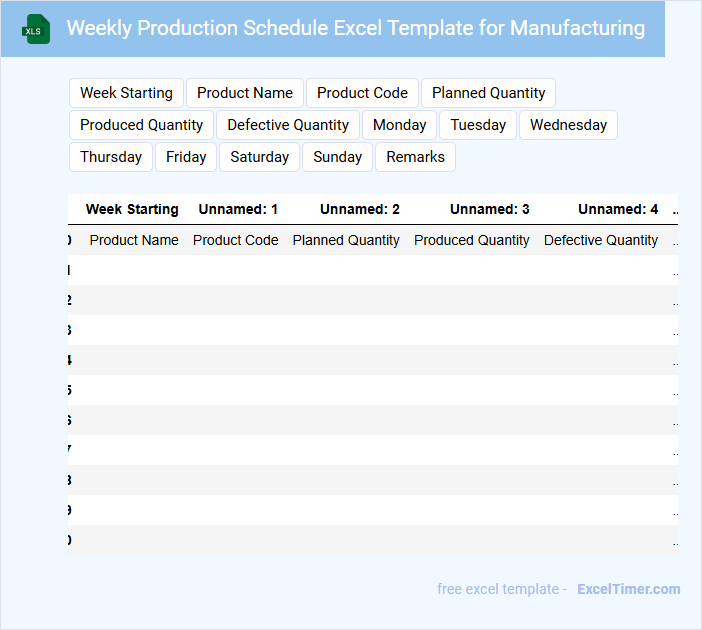Select the Wednesday tag
The height and width of the screenshot is (630, 702).
[x=568, y=125]
